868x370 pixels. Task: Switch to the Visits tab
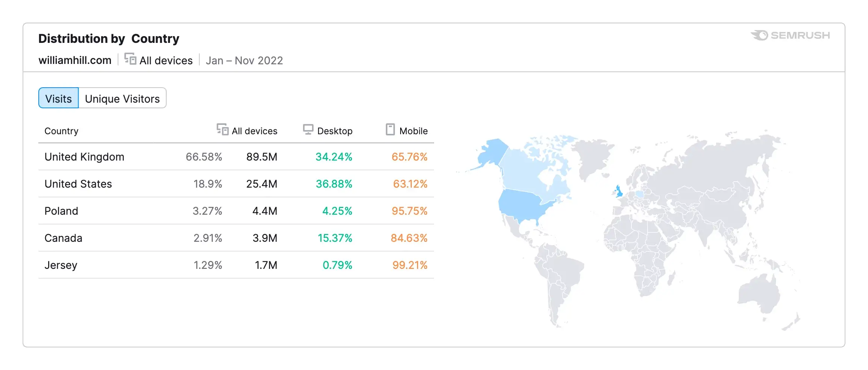click(59, 98)
